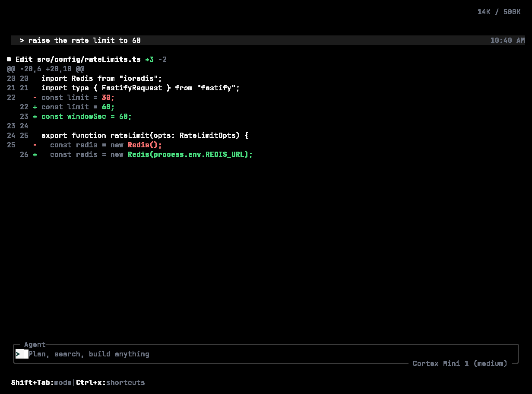Click added line 'const limit = 60;'
The width and height of the screenshot is (532, 394).
tap(78, 107)
